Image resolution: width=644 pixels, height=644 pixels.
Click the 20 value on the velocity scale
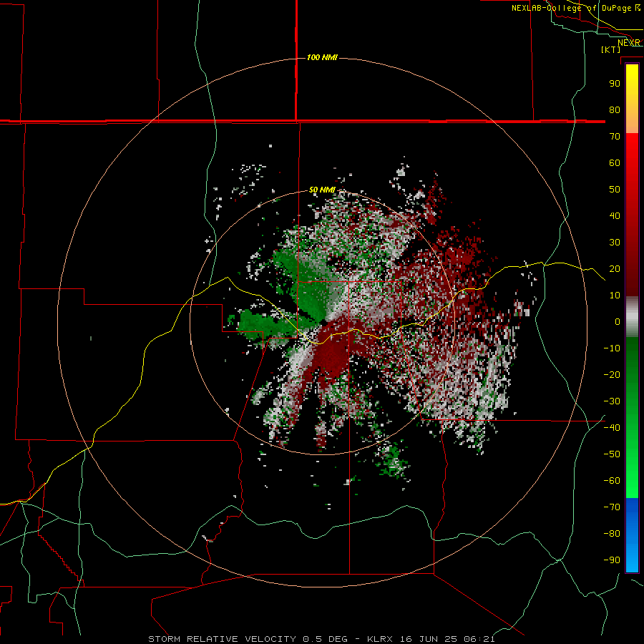(x=615, y=269)
